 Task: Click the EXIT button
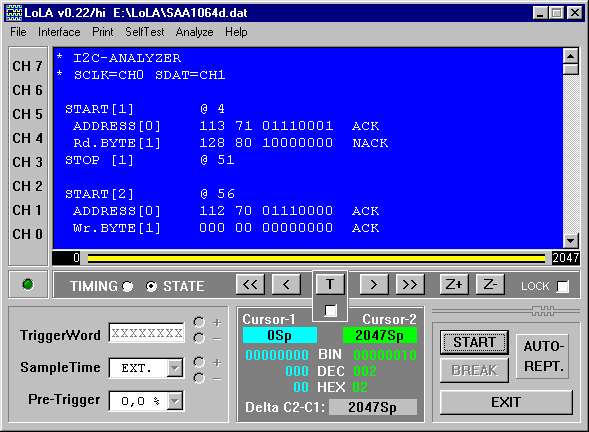506,402
